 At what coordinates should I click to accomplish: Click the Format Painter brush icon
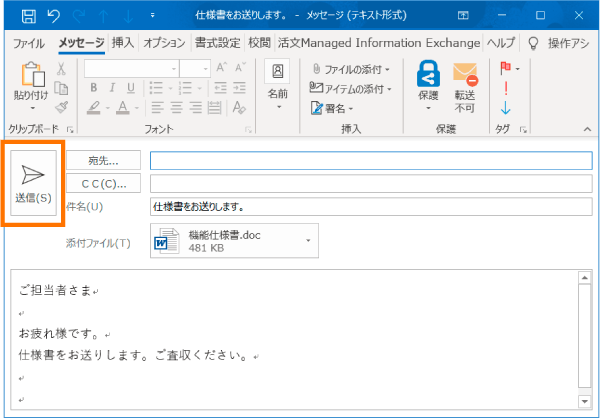(x=62, y=108)
